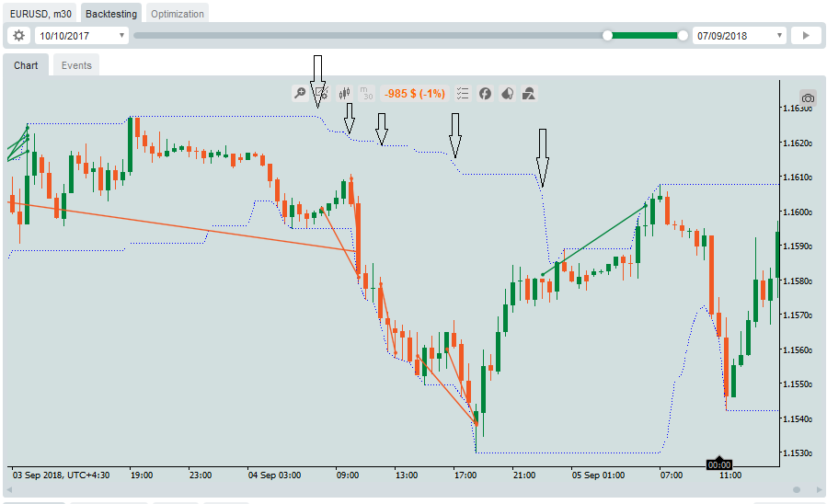This screenshot has width=827, height=504.
Task: Change chart type via candlestick icon
Action: point(344,94)
